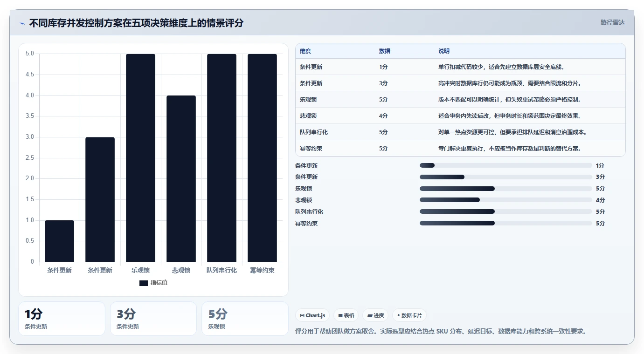Click the description starting 专门解决重复执行
The image size is (644, 354).
pos(510,149)
